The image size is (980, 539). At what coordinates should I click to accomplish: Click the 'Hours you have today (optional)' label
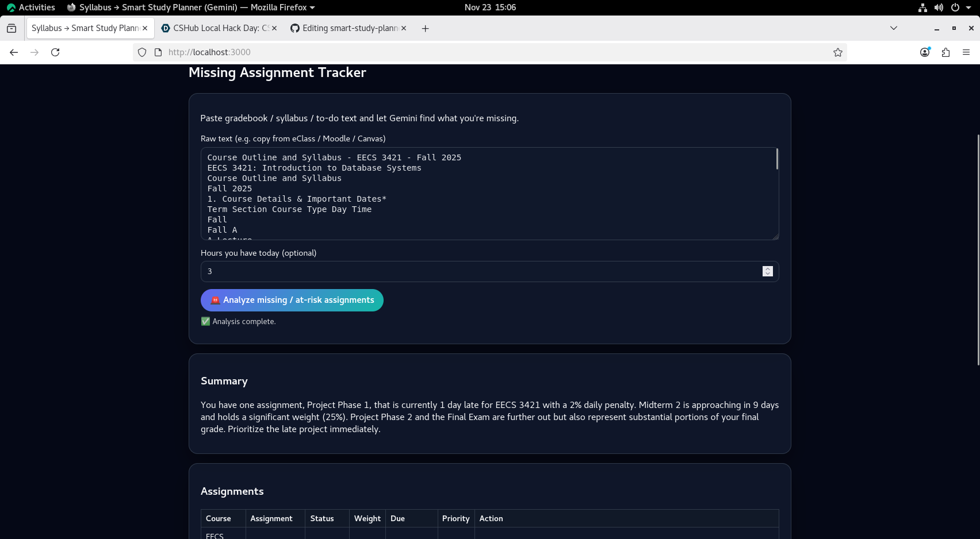pyautogui.click(x=259, y=253)
